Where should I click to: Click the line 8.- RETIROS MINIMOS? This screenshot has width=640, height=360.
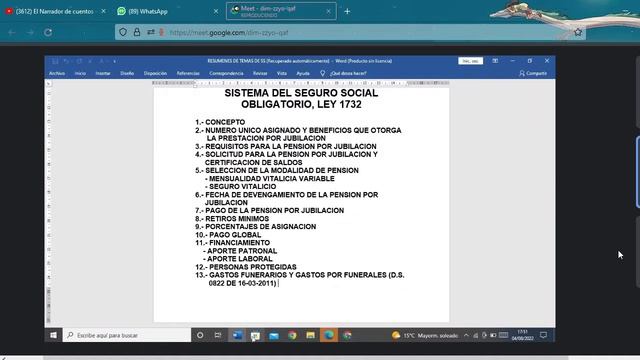click(232, 218)
